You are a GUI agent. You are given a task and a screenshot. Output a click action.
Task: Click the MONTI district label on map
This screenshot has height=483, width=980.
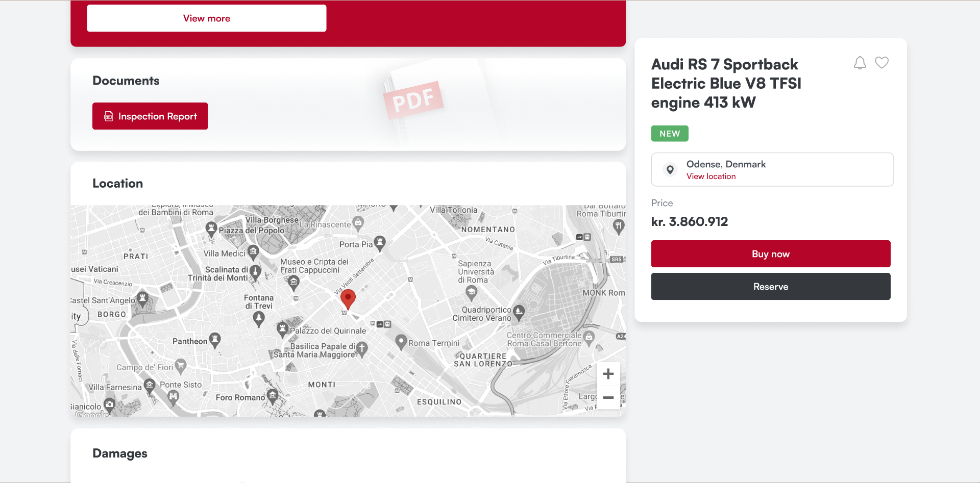tap(322, 385)
